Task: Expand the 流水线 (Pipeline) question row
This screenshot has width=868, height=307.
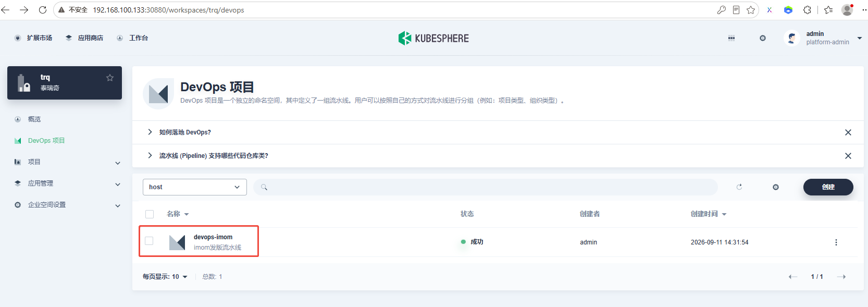Action: 214,156
